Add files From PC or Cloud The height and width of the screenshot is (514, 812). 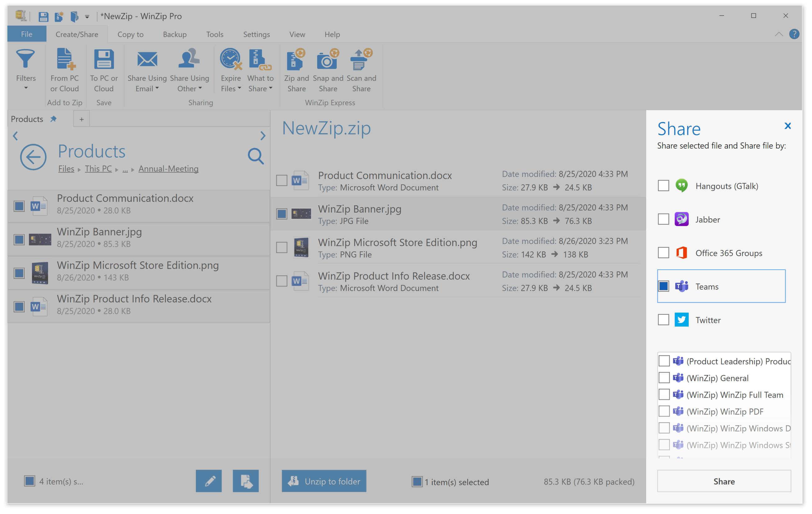tap(64, 70)
